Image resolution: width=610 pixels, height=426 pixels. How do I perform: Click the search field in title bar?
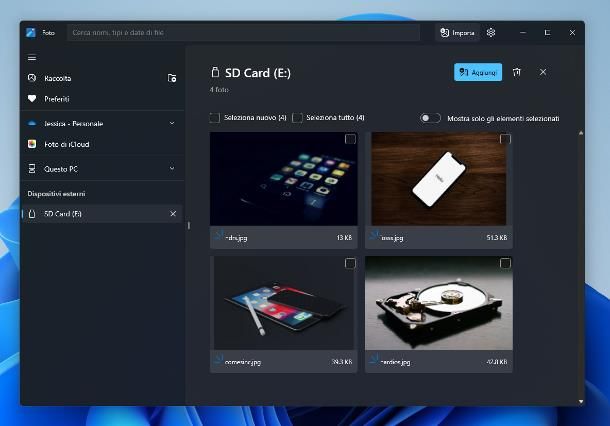[x=243, y=32]
